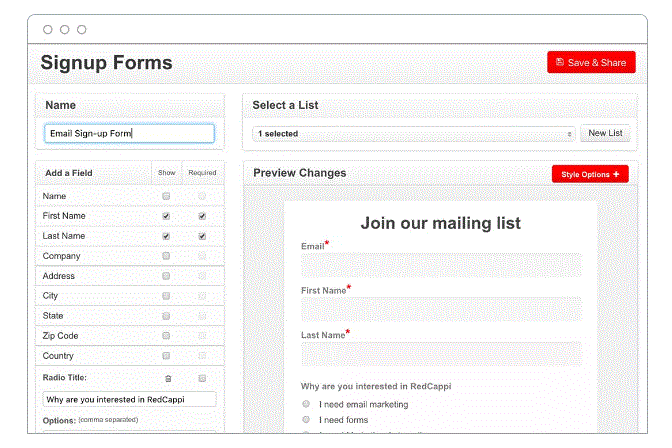This screenshot has width=672, height=448.
Task: Enable Show checkbox for City field
Action: coord(166,296)
